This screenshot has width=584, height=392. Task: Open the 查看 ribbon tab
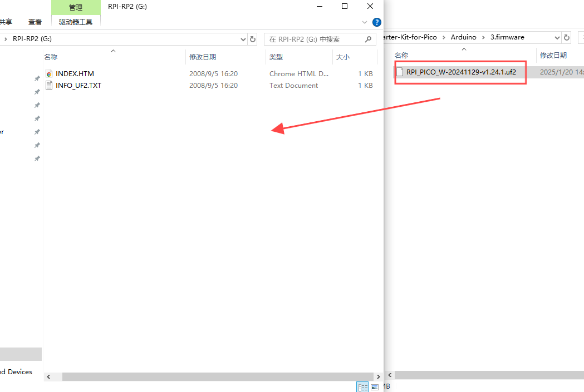[x=35, y=22]
